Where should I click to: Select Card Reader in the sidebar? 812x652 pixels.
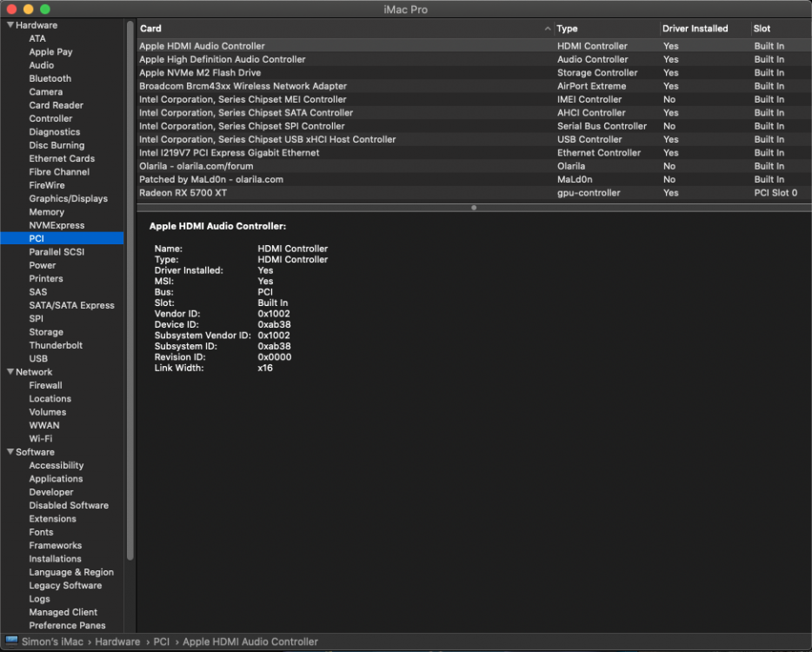pyautogui.click(x=56, y=105)
